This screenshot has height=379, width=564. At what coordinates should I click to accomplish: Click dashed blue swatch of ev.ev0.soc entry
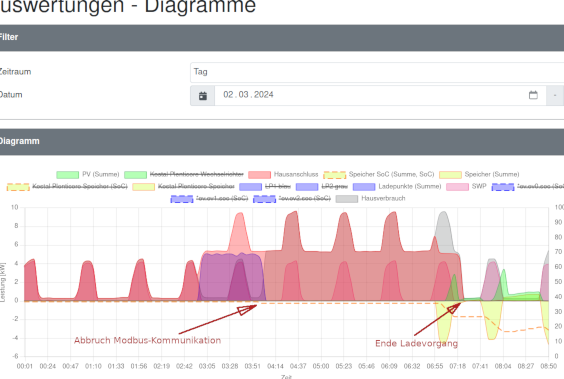click(x=503, y=187)
